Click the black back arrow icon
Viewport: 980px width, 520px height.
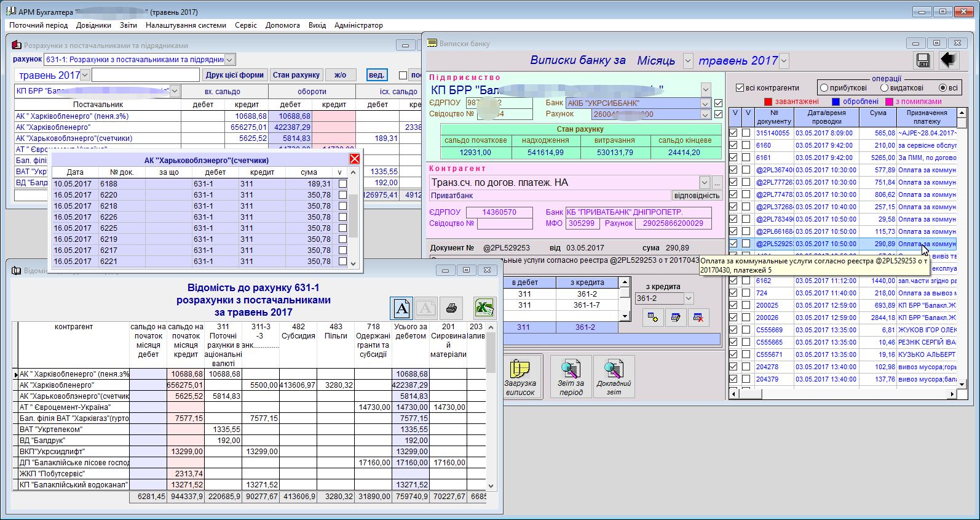949,60
